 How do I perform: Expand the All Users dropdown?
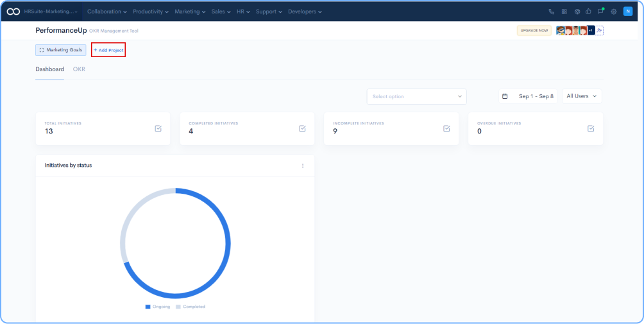(582, 96)
